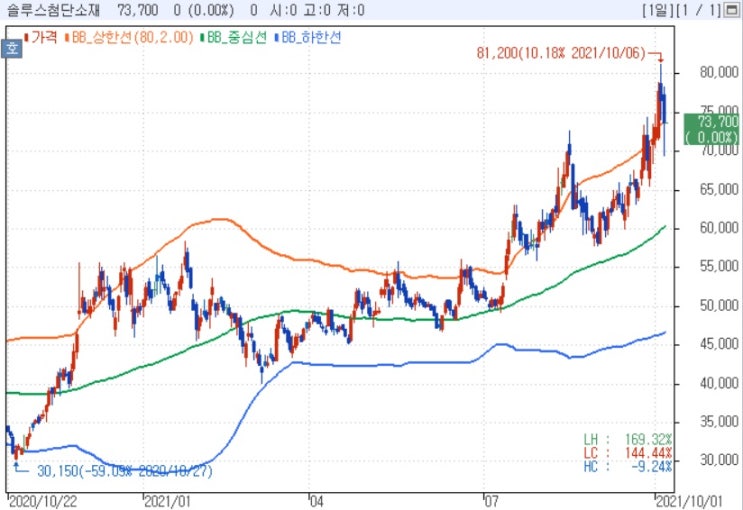Click the 2020/10/22 date axis label
The width and height of the screenshot is (743, 510).
(43, 501)
